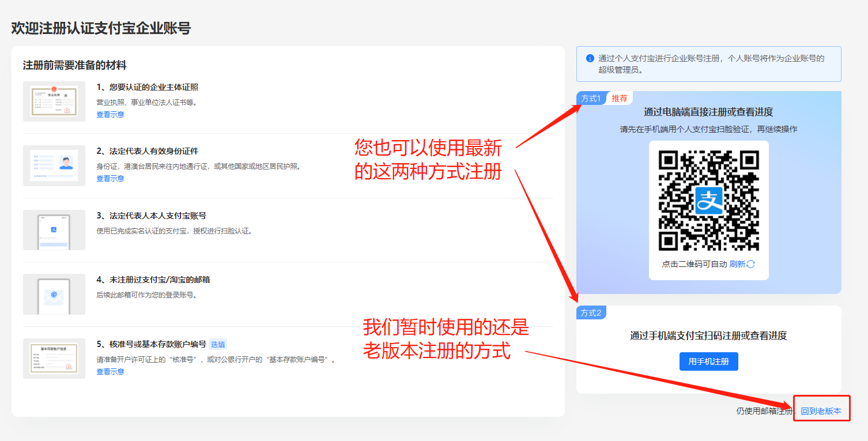Click heading 1、您要认证的企业主体证照
The width and height of the screenshot is (868, 441).
(x=147, y=87)
